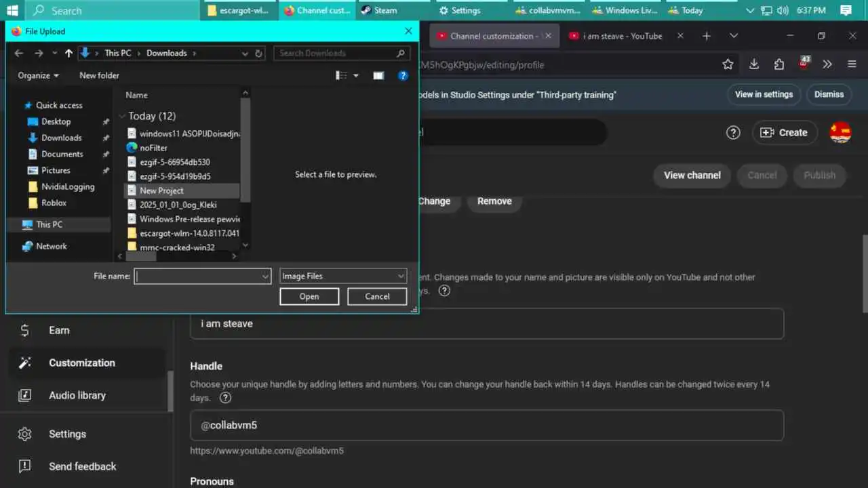Select Network in navigation pane
868x488 pixels.
(52, 246)
